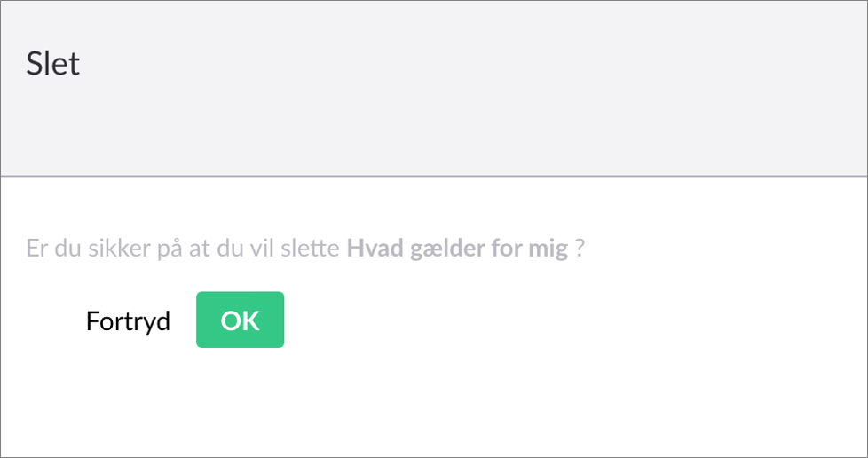This screenshot has height=458, width=868.
Task: Click the bold text "Hvad gælder for mig"
Action: click(x=456, y=249)
